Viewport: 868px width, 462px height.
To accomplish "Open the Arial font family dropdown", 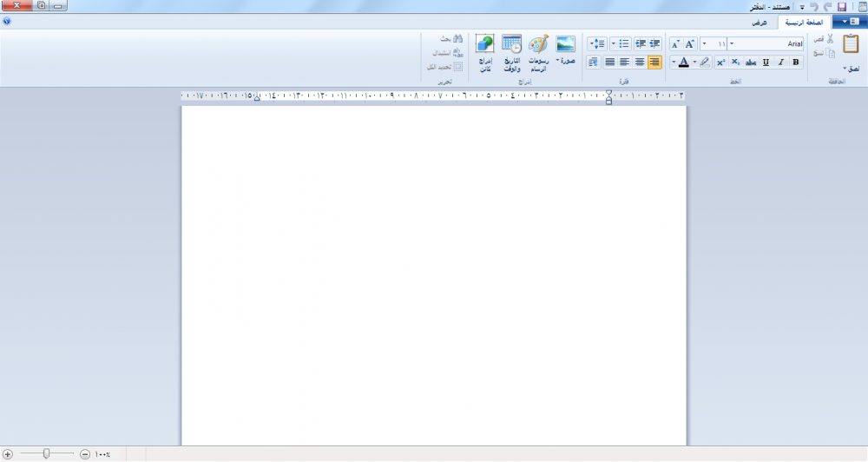I will [x=733, y=43].
